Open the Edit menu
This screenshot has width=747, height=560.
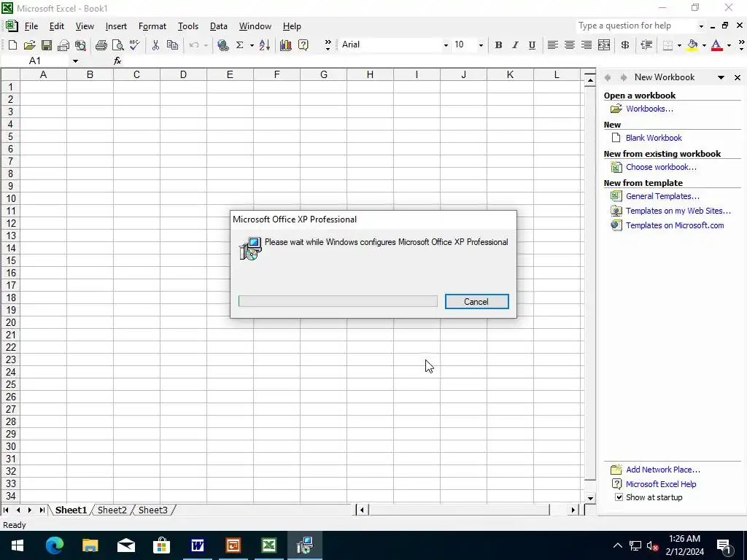click(x=57, y=26)
